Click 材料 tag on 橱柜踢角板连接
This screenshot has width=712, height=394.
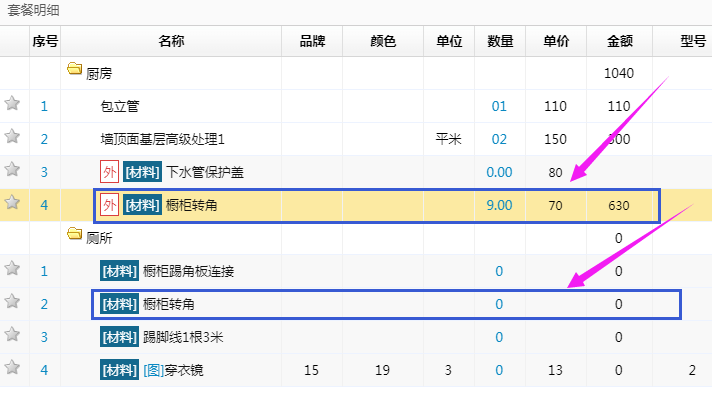coord(119,271)
